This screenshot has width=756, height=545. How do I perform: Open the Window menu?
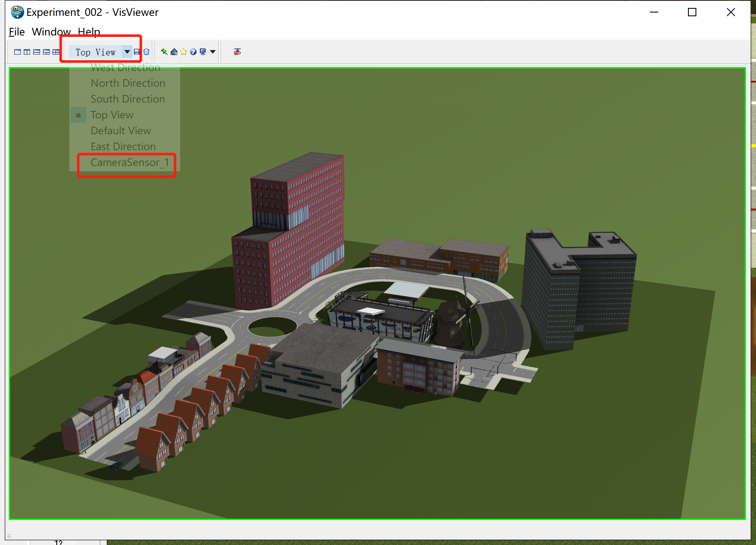51,32
